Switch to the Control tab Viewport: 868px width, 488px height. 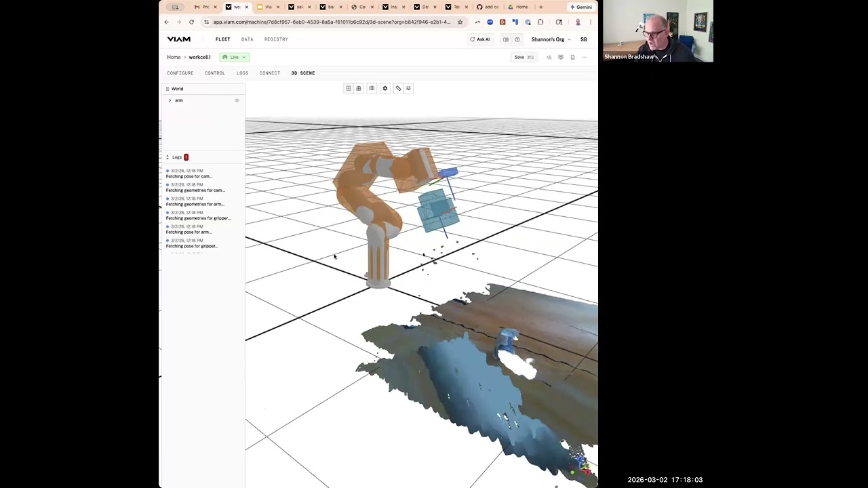click(215, 73)
